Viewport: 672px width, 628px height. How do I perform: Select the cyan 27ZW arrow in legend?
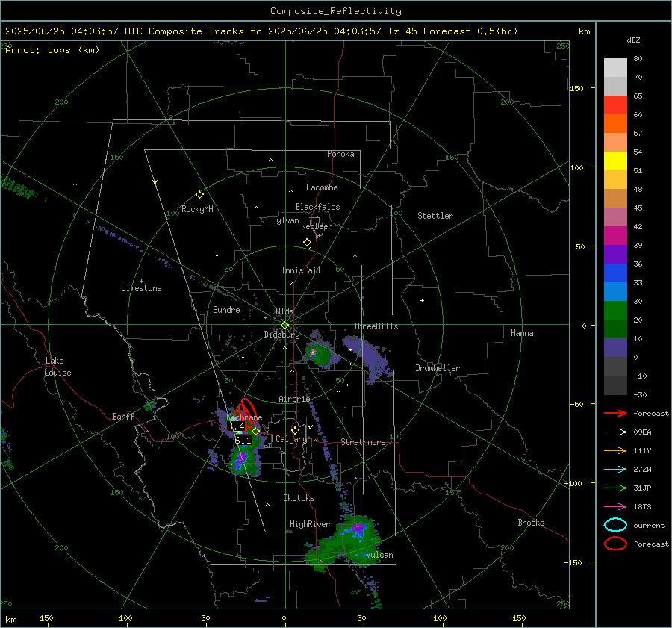click(x=615, y=470)
